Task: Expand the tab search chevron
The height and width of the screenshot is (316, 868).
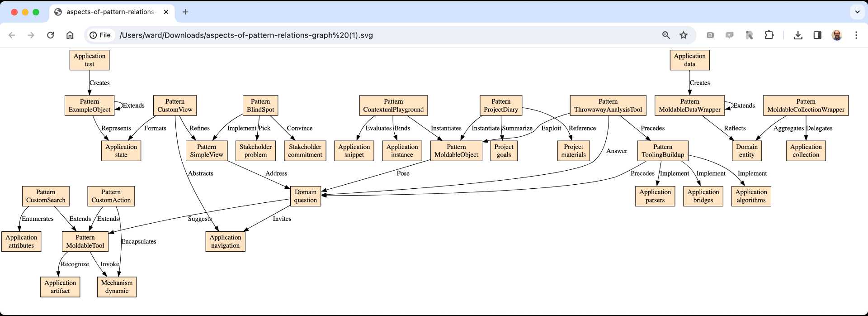Action: tap(857, 12)
